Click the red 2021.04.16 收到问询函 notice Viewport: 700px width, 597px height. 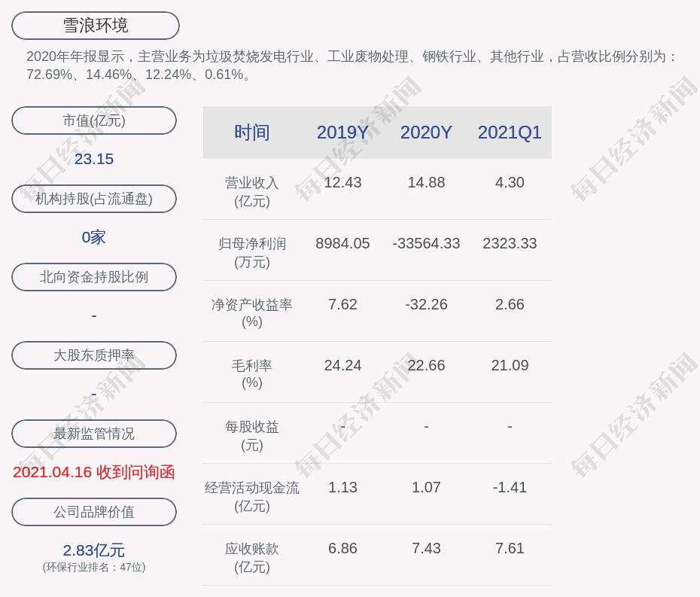click(94, 473)
